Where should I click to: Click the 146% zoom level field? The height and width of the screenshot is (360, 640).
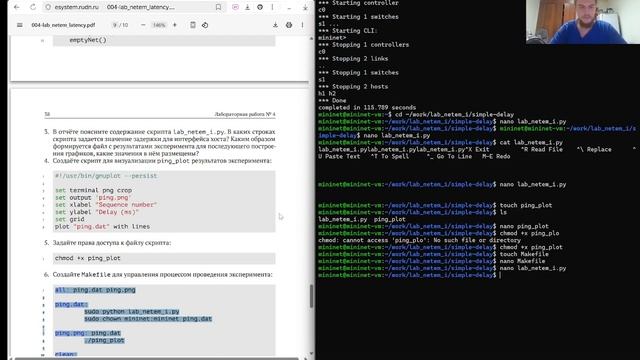pyautogui.click(x=159, y=25)
